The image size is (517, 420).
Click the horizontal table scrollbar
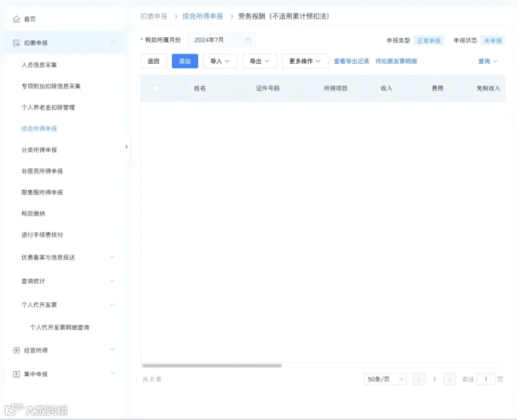(x=211, y=365)
